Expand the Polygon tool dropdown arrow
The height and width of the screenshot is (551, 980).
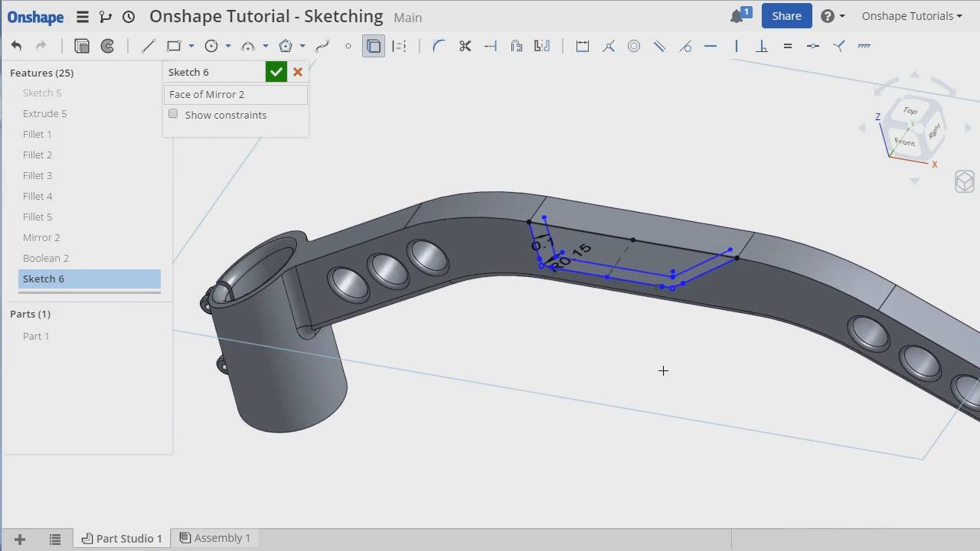point(302,46)
